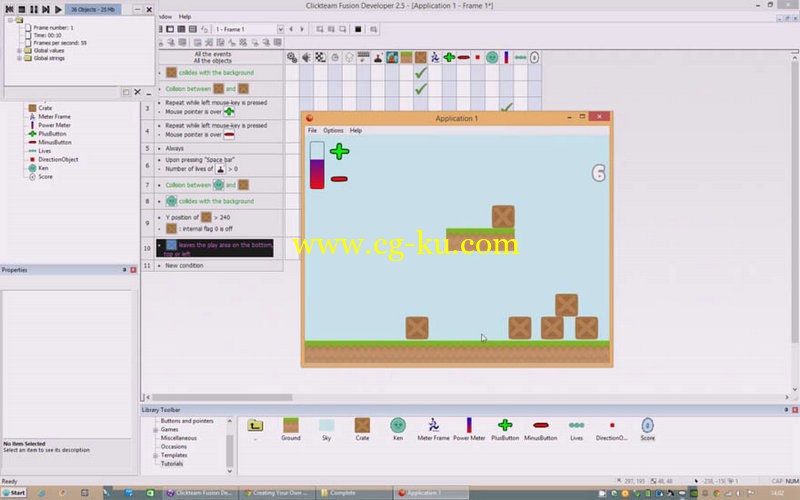Switch to Chrome 'Creating Your Own' taskbar button
Screen dimensions: 800x500
[277, 493]
